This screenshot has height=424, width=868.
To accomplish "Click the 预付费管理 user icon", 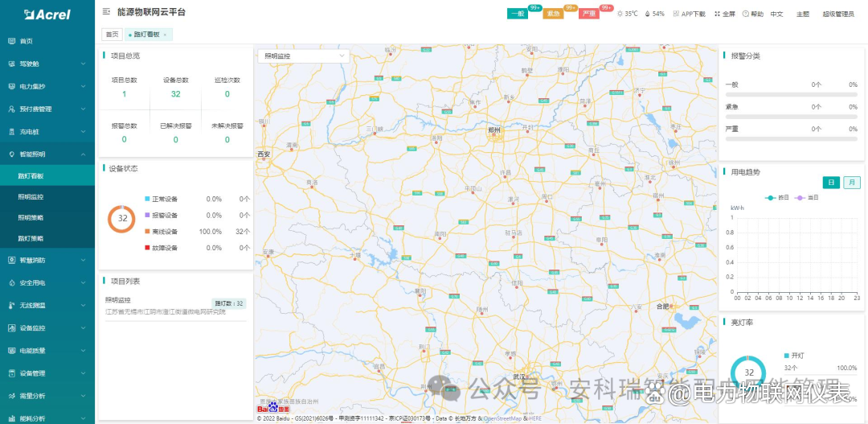I will (x=11, y=109).
